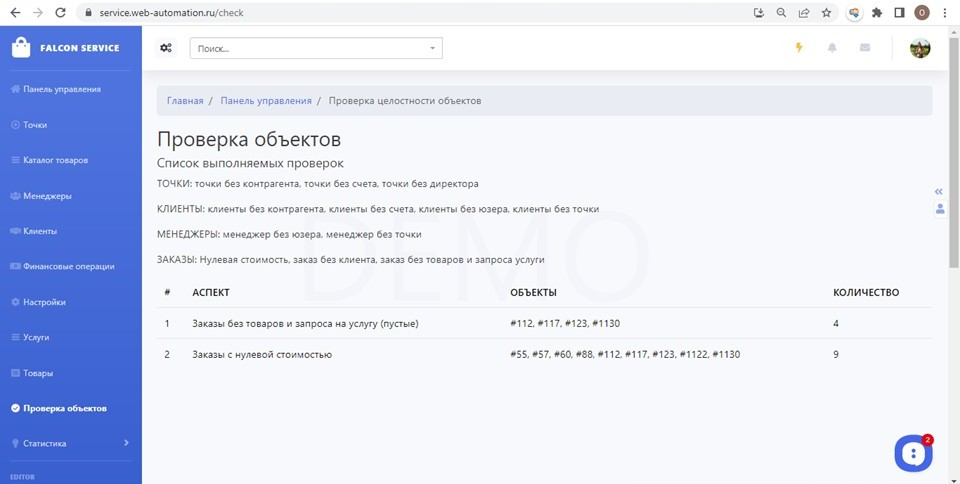Click the 'Проверка объектов' page heading
The height and width of the screenshot is (484, 960).
click(x=249, y=140)
